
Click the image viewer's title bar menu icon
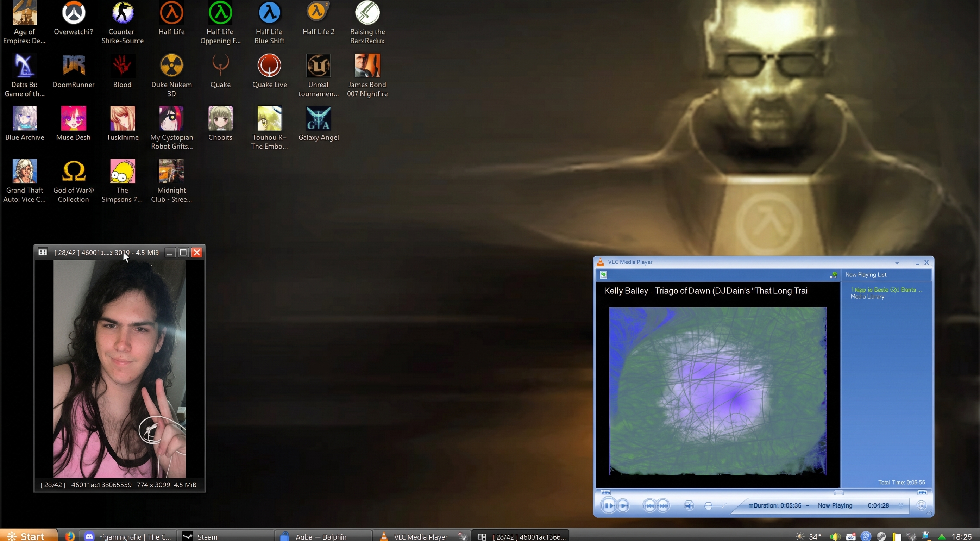(x=43, y=252)
